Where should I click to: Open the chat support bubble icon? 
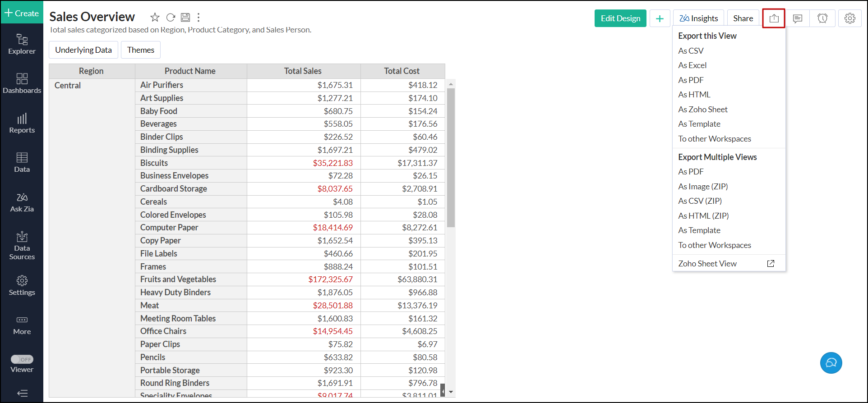click(x=831, y=363)
